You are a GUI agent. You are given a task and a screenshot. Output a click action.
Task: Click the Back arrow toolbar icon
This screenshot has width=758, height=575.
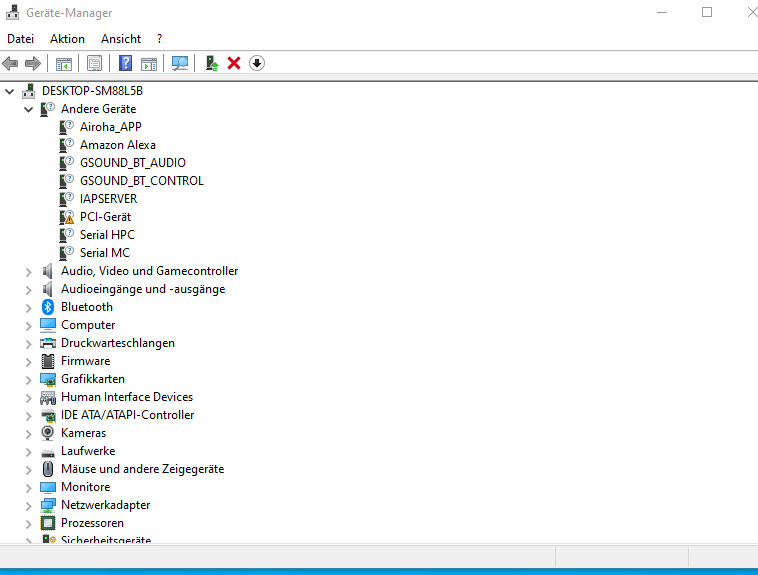(10, 63)
